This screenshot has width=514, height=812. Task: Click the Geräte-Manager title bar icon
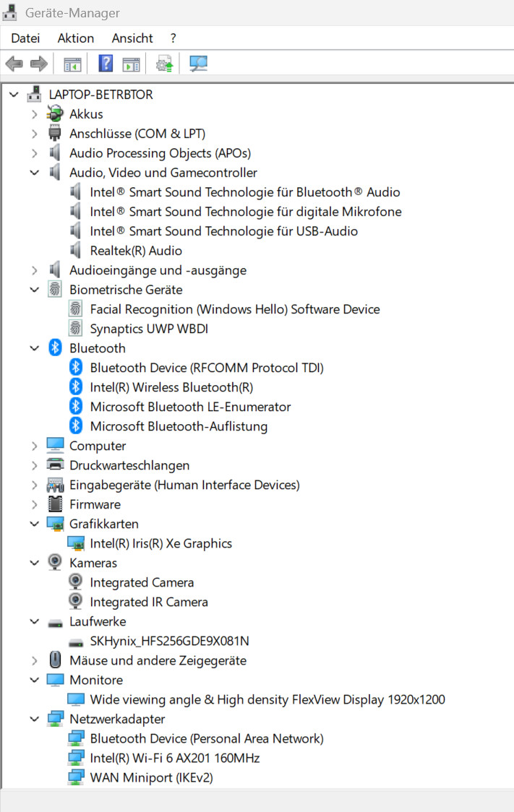pyautogui.click(x=10, y=12)
